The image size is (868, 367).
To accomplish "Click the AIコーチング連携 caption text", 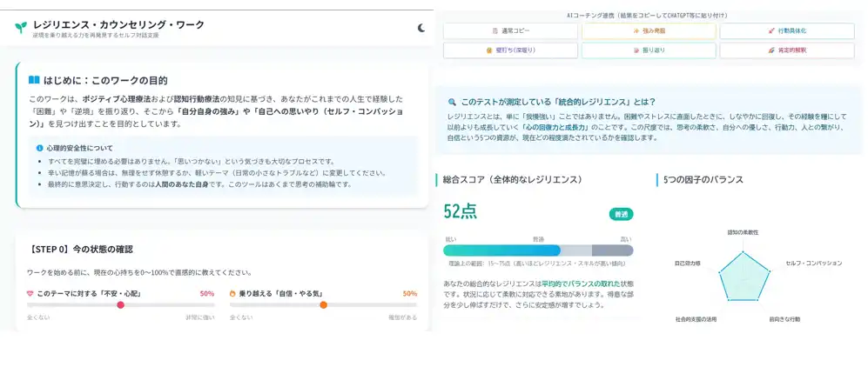I will 648,16.
